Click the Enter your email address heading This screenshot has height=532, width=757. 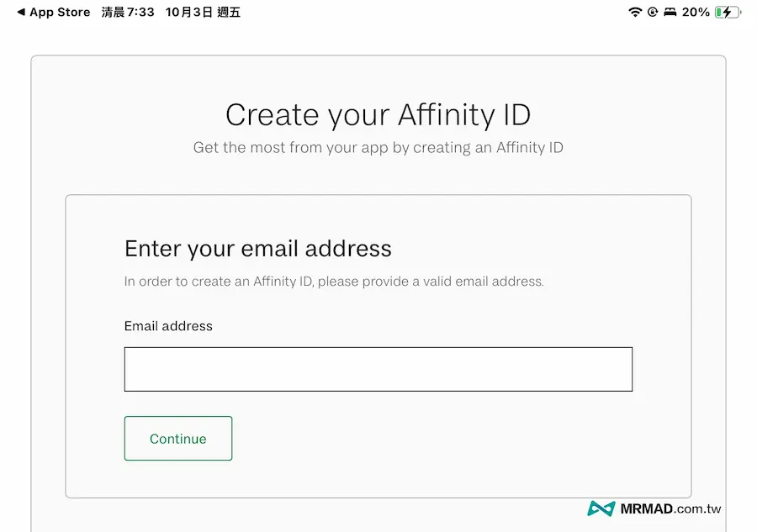coord(257,249)
